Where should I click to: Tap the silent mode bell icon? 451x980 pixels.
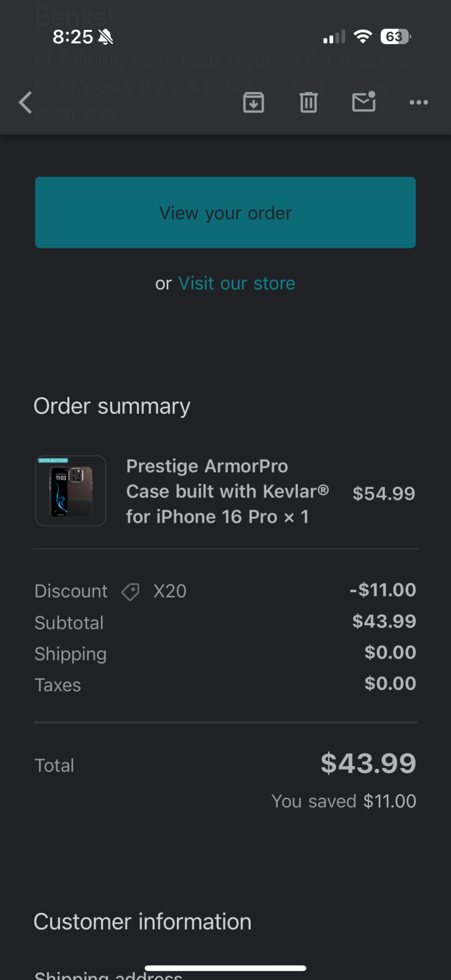[105, 37]
